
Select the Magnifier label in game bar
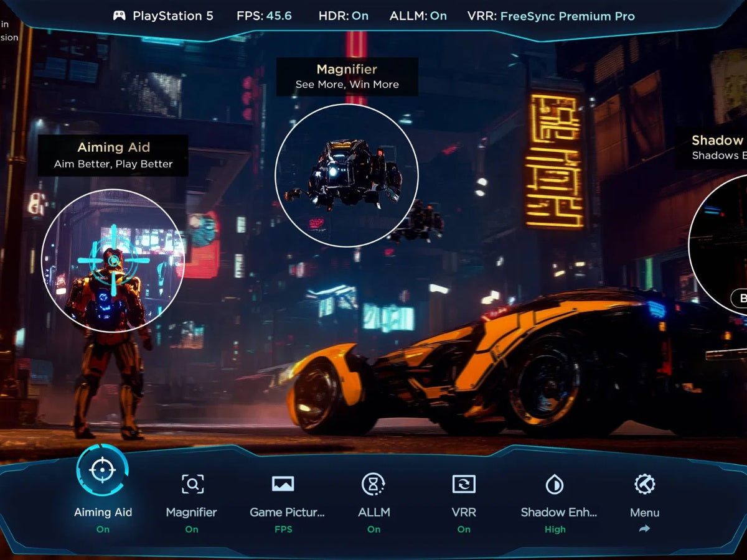coord(191,512)
